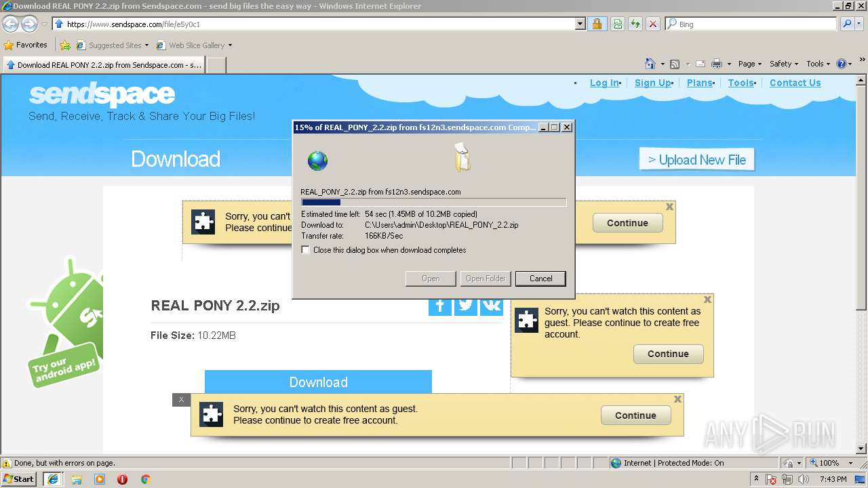Screen dimensions: 868x488
Task: Click the Contact Us link
Action: tap(795, 83)
